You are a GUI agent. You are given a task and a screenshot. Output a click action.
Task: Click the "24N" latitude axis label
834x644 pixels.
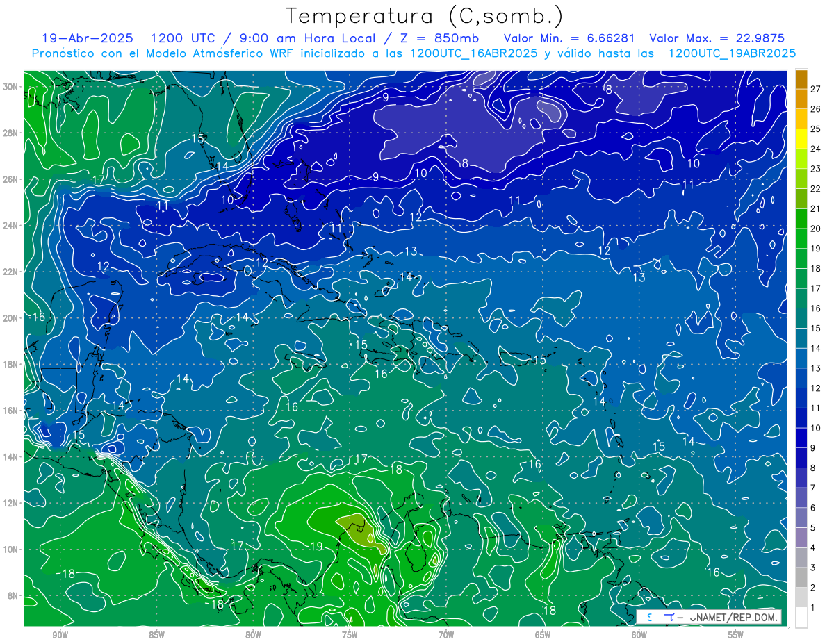click(x=10, y=226)
